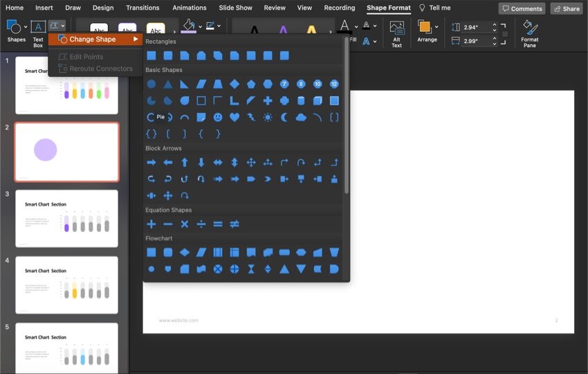
Task: Choose the right arrow block arrow
Action: coord(151,162)
